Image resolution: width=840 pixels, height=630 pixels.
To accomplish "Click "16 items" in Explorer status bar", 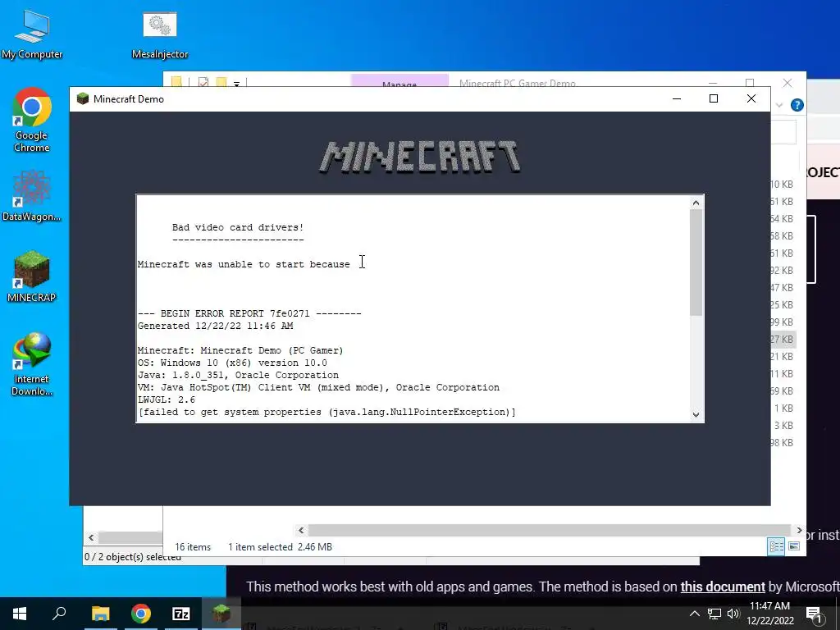I will (193, 547).
